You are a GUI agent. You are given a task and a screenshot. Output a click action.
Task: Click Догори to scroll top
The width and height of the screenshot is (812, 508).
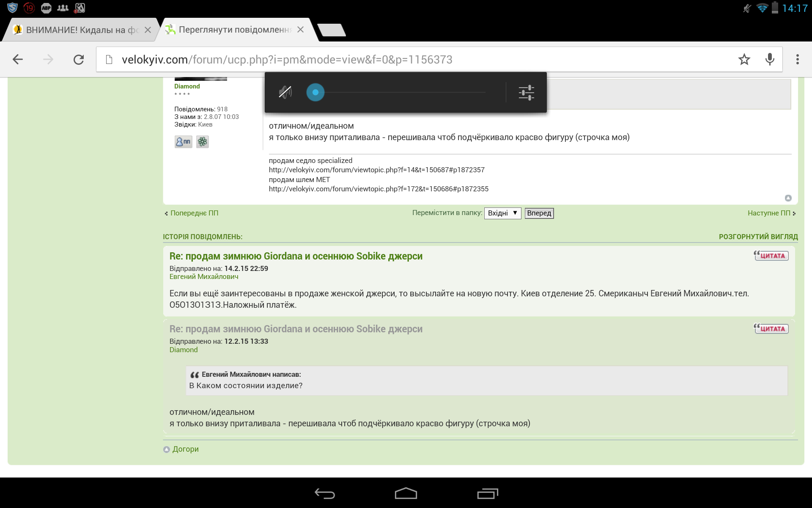(185, 449)
